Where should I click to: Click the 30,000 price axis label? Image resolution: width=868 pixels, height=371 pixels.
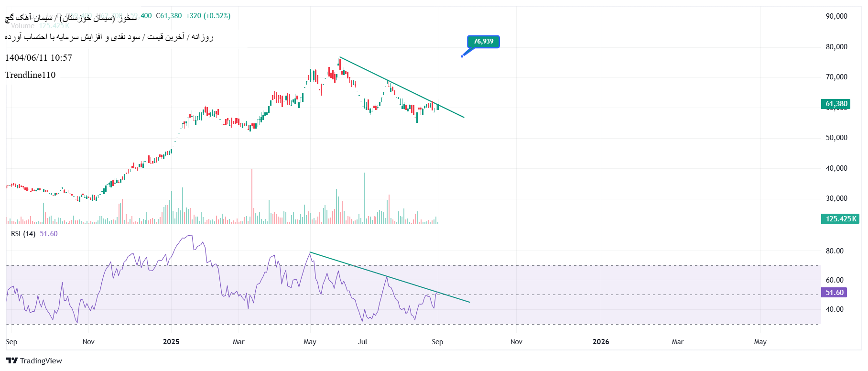coord(836,198)
